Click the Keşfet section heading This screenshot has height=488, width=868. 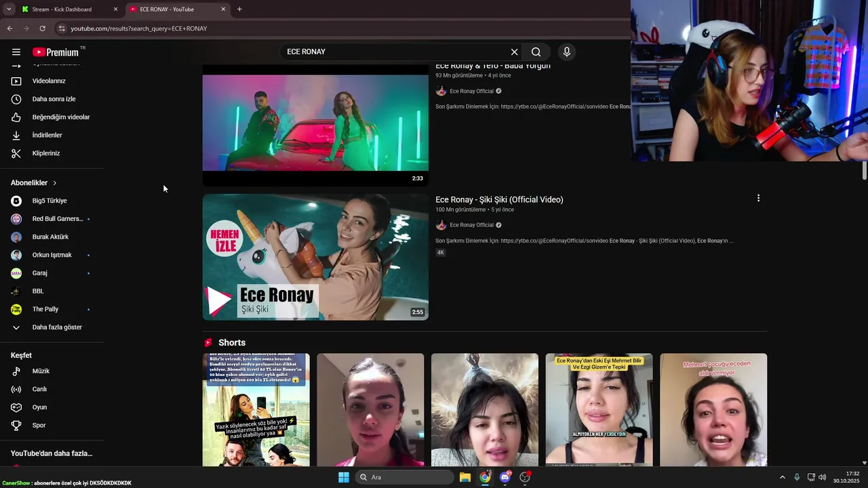click(21, 356)
